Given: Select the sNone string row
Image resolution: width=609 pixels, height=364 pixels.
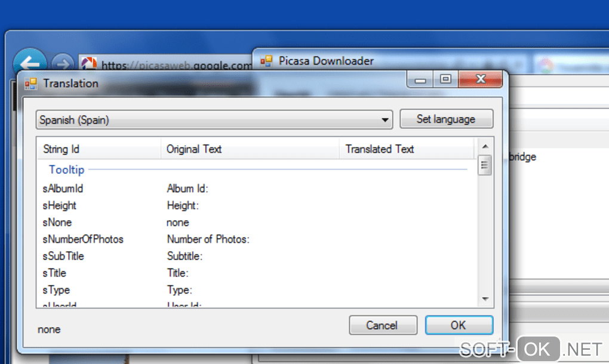Looking at the screenshot, I should click(256, 223).
